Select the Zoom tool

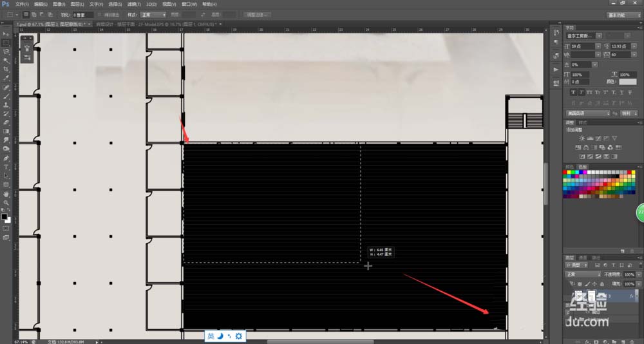tap(6, 203)
